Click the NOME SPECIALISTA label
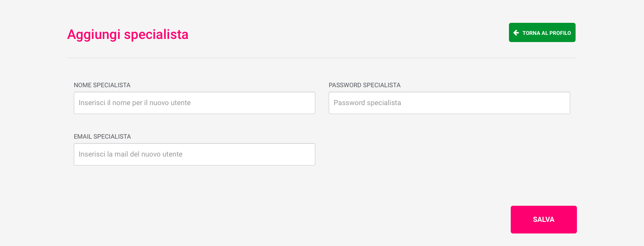Screen dimensions: 644x246 102,85
